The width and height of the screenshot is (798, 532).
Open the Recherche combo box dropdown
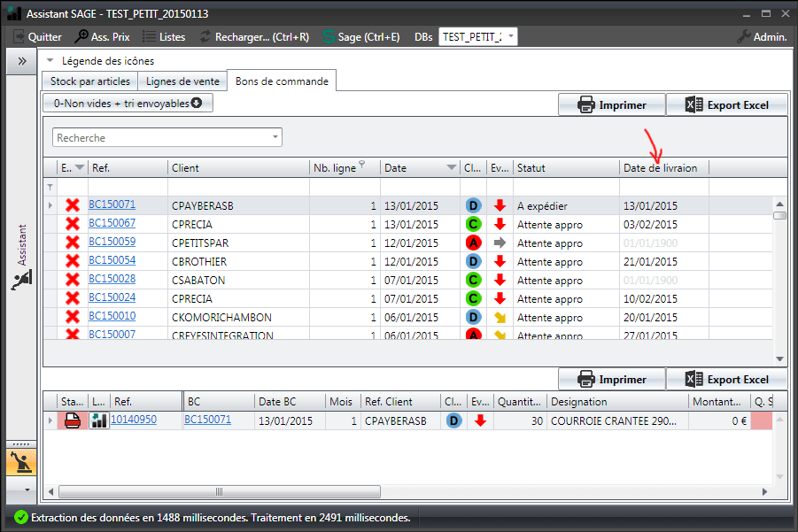tap(275, 137)
